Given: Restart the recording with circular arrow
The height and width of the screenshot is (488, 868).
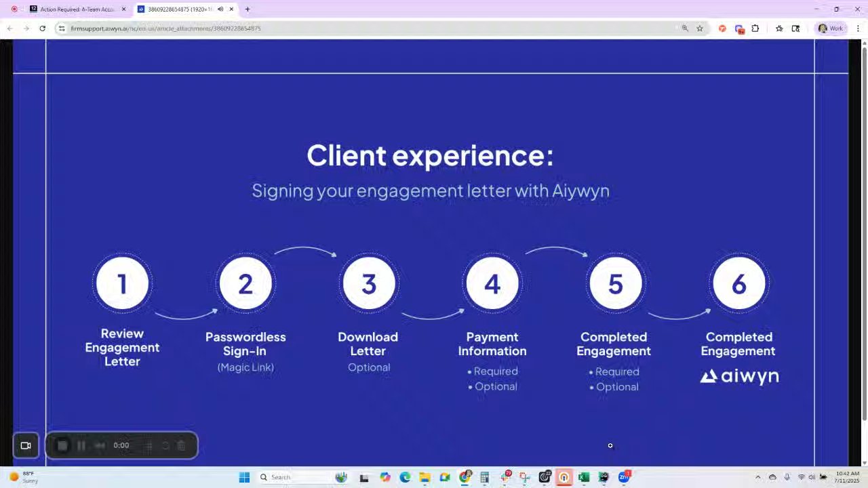Looking at the screenshot, I should [x=165, y=445].
